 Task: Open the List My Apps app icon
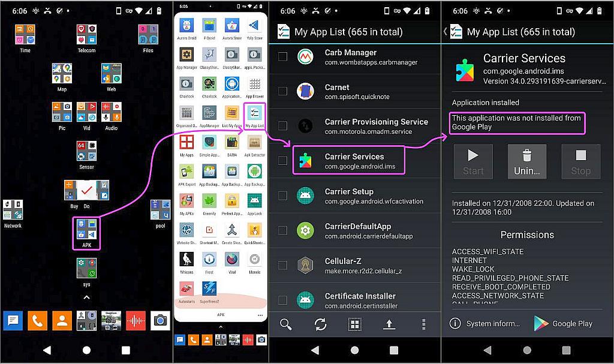pyautogui.click(x=232, y=113)
